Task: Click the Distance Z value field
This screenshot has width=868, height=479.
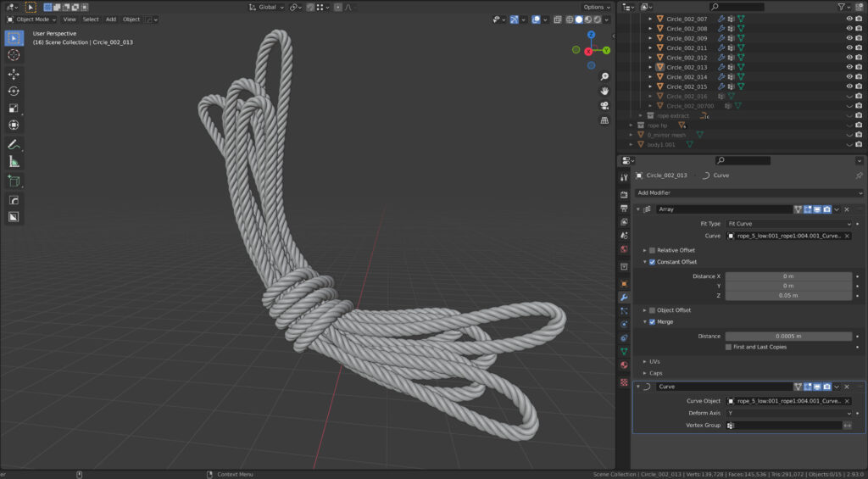Action: [788, 295]
